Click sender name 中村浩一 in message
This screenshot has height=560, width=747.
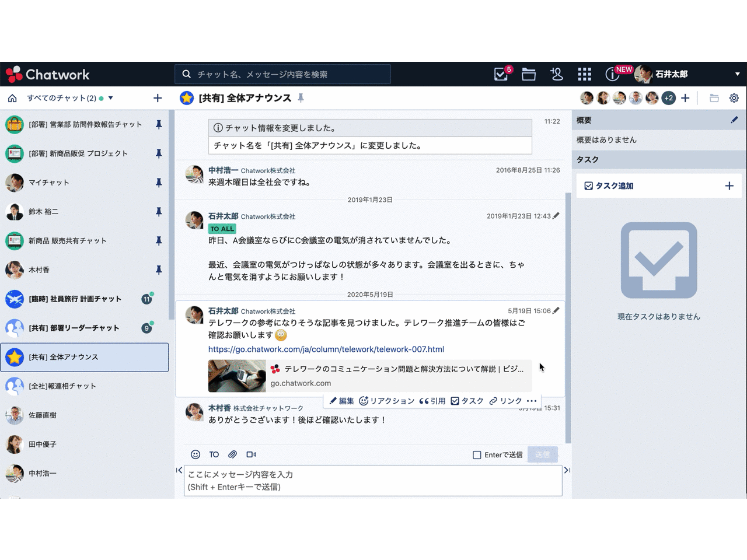tap(224, 170)
